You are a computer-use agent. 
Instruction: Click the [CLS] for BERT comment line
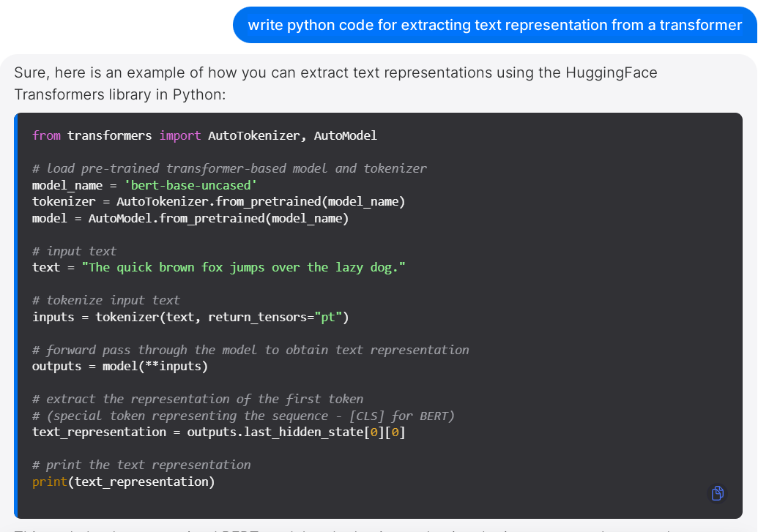tap(244, 416)
